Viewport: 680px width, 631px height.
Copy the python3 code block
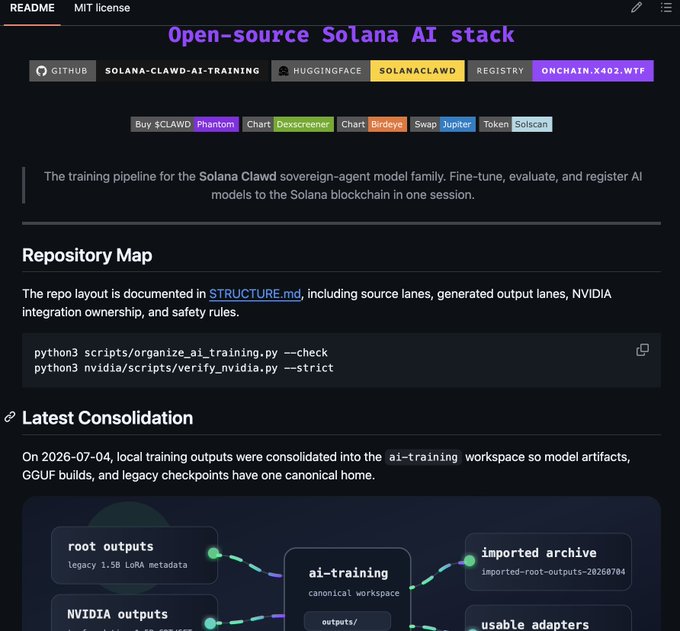[x=642, y=350]
